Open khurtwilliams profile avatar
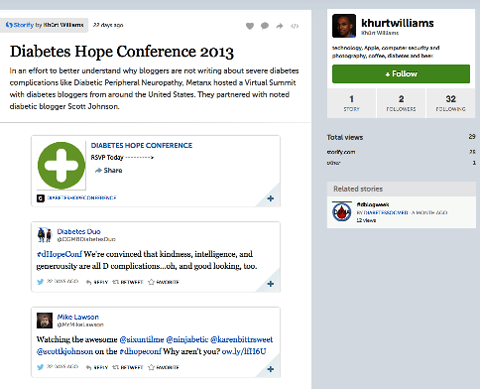 click(344, 26)
